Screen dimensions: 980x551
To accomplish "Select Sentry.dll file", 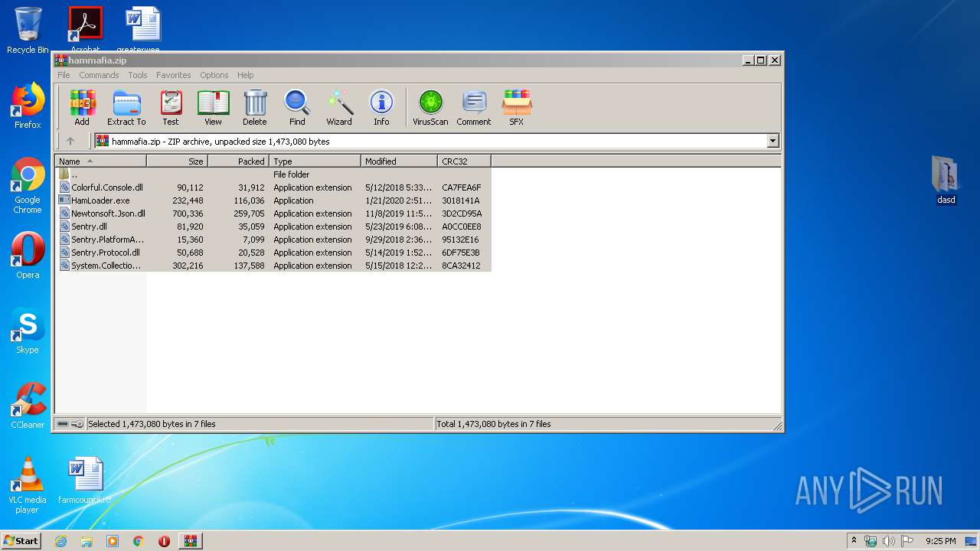I will (x=273, y=227).
